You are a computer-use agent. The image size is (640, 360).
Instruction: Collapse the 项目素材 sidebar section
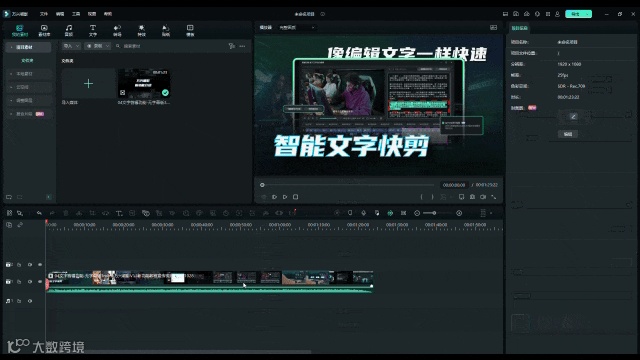pyautogui.click(x=28, y=47)
